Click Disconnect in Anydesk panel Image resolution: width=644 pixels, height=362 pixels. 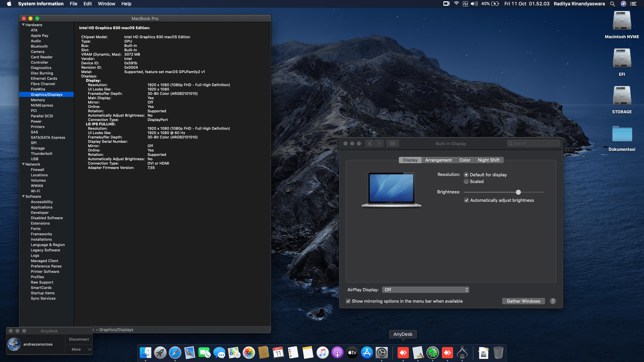(x=79, y=339)
